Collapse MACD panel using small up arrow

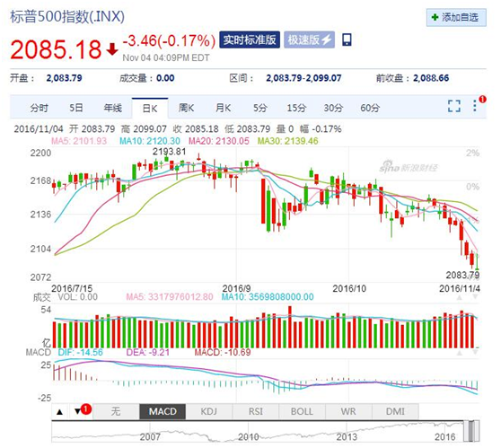pyautogui.click(x=459, y=353)
